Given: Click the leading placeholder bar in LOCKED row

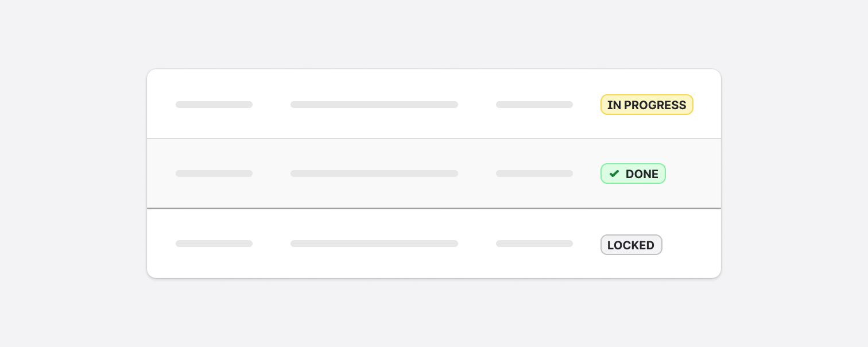Looking at the screenshot, I should pos(214,244).
